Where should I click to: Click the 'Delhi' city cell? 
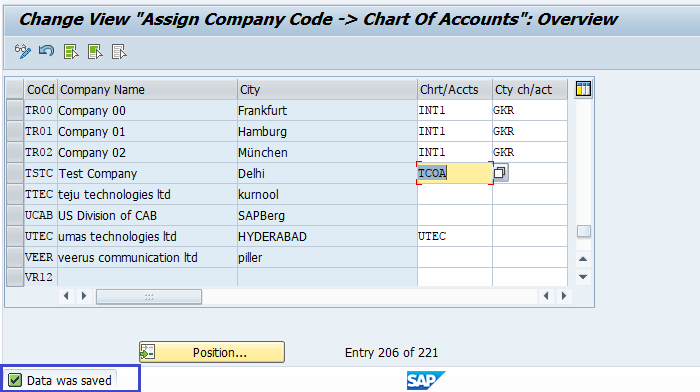point(327,173)
